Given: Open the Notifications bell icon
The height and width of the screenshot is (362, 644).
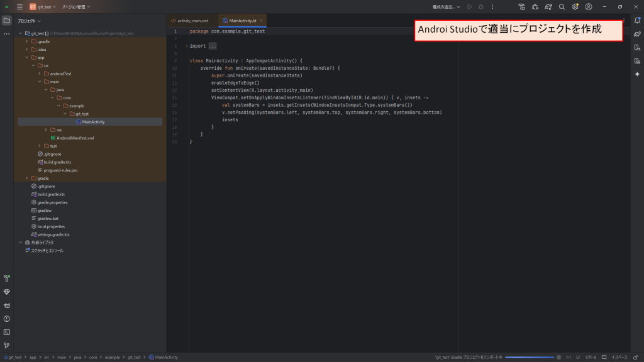Looking at the screenshot, I should (x=636, y=21).
